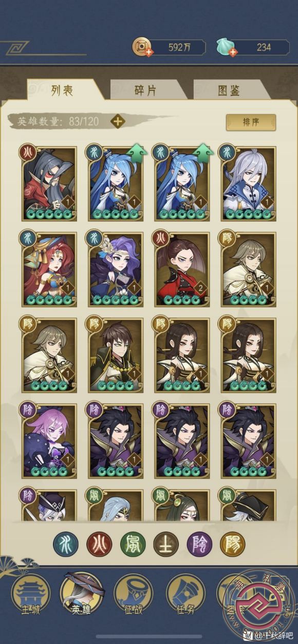Add more coins via plus icon
Image resolution: width=298 pixels, height=644 pixels.
coord(149,52)
